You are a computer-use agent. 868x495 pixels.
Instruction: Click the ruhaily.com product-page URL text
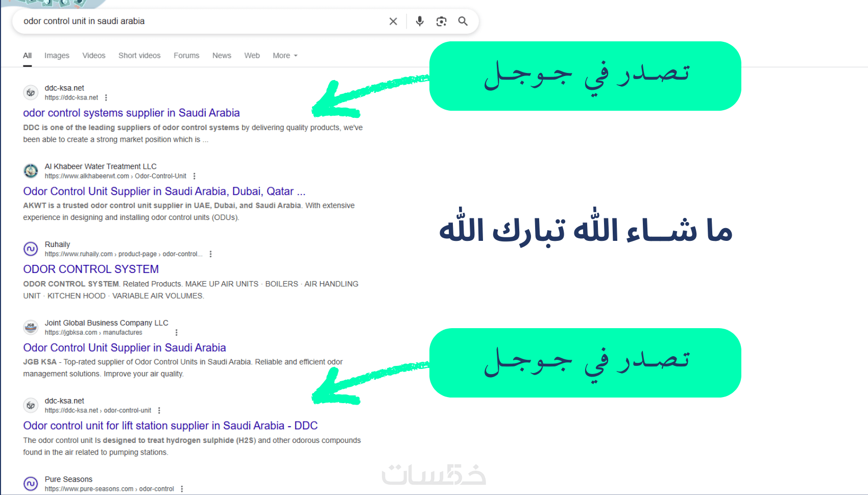(x=124, y=254)
